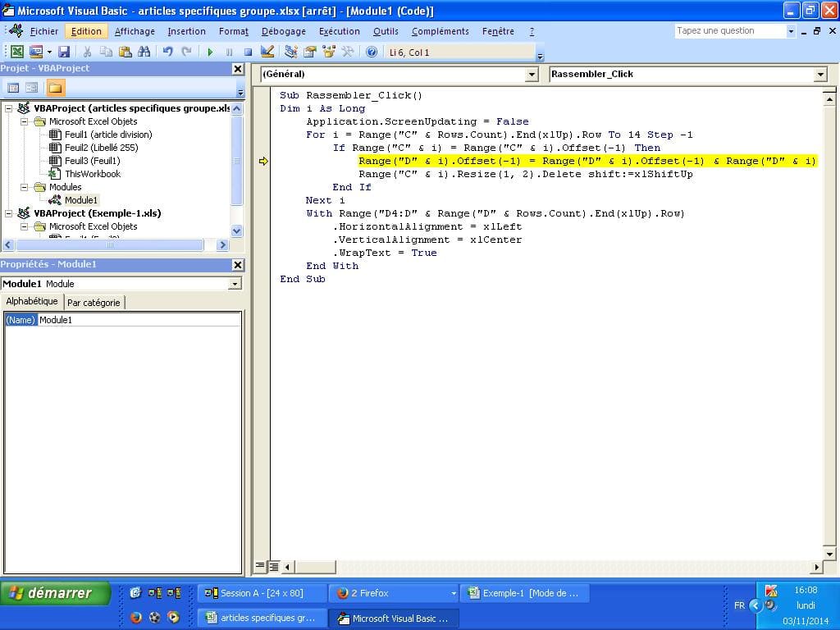The image size is (840, 630).
Task: Toggle Folders view in Project panel
Action: tap(55, 88)
